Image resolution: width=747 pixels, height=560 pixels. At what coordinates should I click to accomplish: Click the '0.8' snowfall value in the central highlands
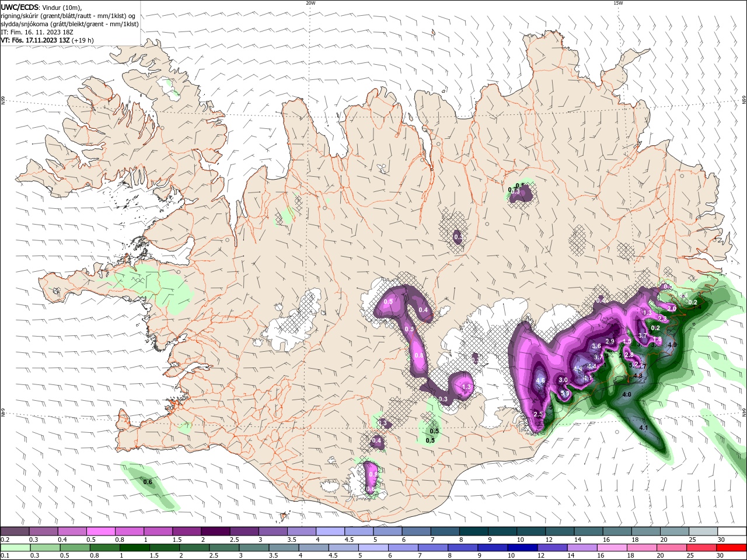point(418,355)
